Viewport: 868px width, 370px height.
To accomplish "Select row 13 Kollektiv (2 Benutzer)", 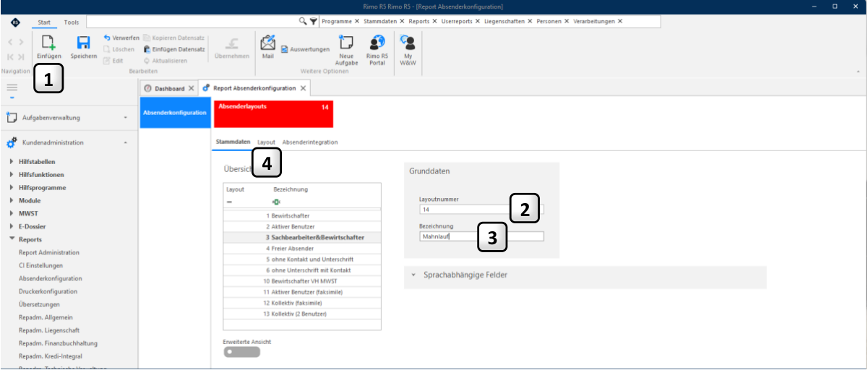I will click(303, 314).
